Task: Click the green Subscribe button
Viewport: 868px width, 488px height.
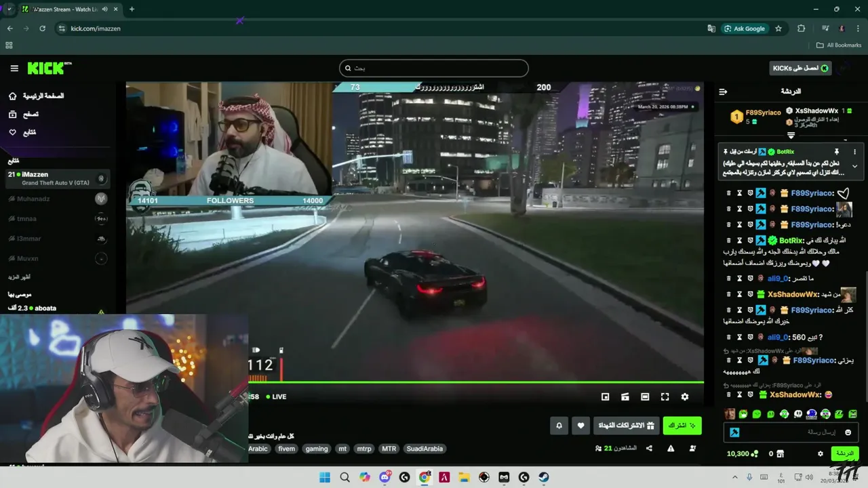Action: (x=682, y=426)
